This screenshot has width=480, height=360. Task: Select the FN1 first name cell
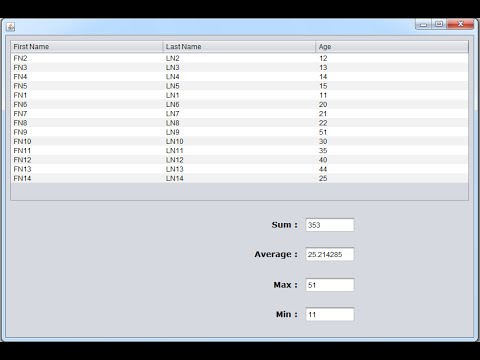click(x=87, y=95)
